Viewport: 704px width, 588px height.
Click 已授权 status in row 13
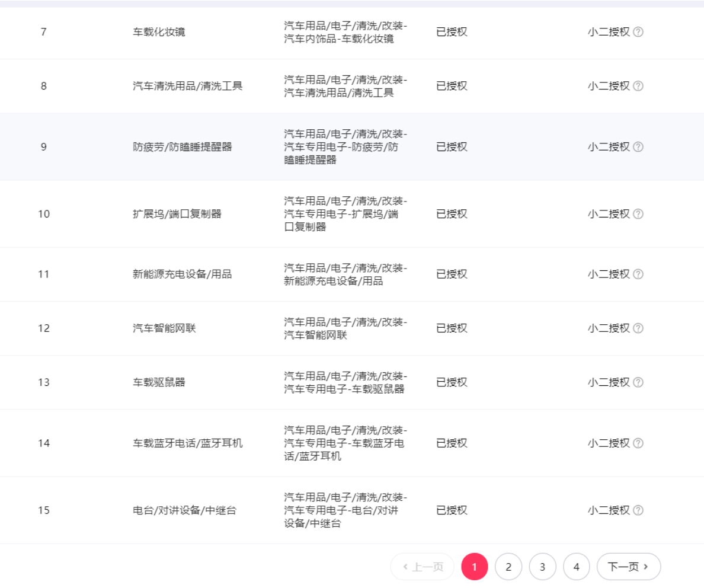click(452, 382)
